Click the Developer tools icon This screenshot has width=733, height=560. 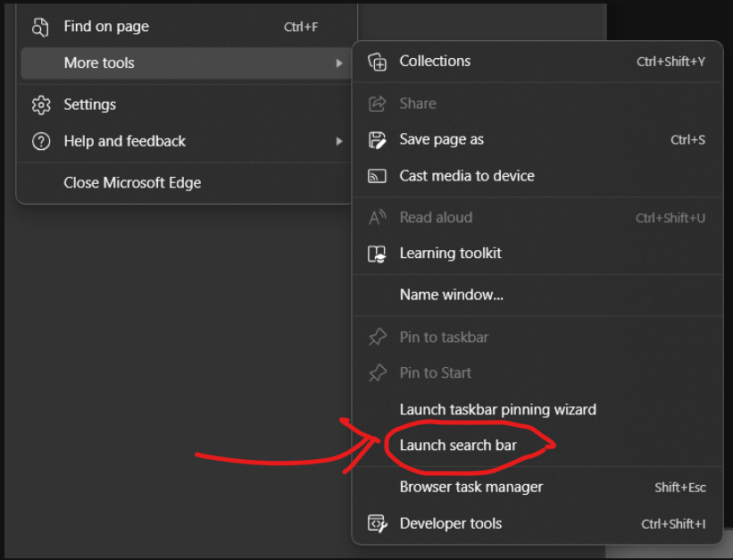(x=378, y=523)
